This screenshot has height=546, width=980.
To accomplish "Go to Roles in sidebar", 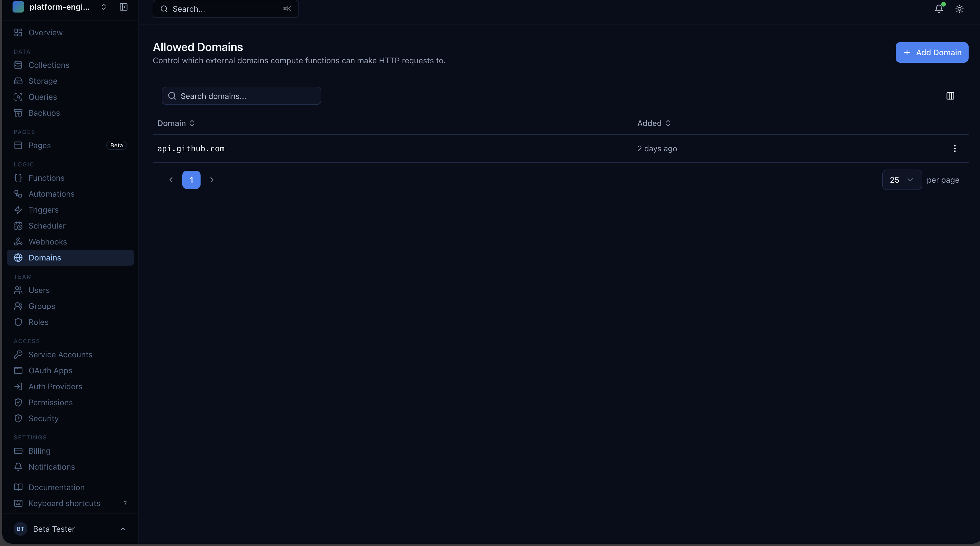I will (x=70, y=322).
